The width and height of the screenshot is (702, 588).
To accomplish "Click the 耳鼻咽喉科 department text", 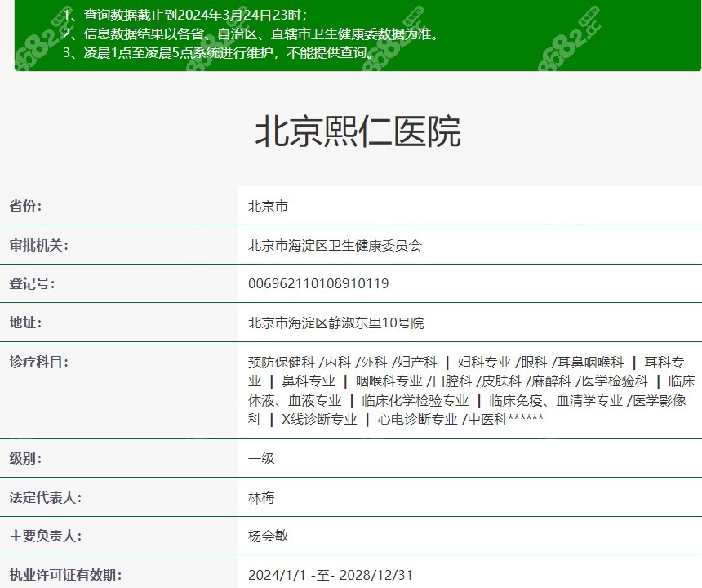I will coord(590,362).
